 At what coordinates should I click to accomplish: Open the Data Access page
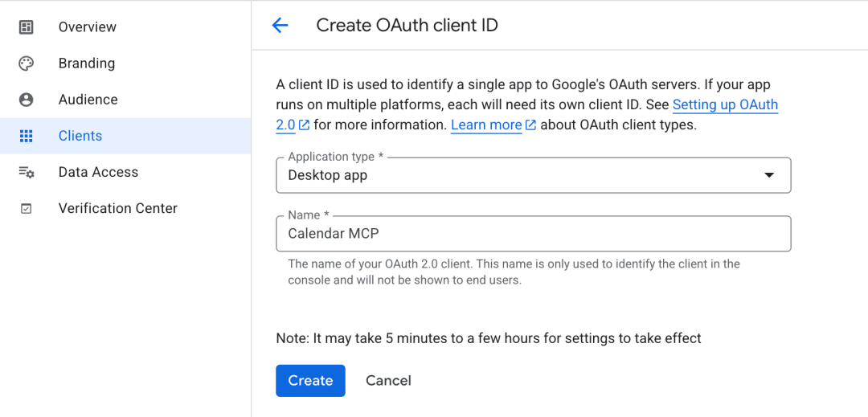pos(125,173)
